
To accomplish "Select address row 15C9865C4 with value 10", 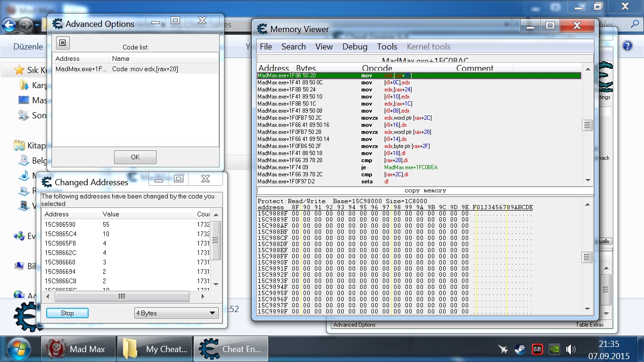I will (125, 234).
